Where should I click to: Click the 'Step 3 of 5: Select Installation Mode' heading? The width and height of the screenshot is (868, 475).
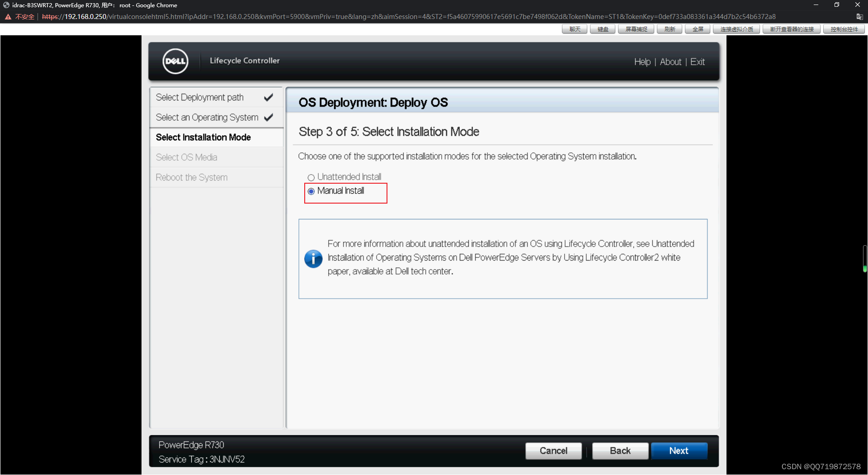[x=389, y=132]
